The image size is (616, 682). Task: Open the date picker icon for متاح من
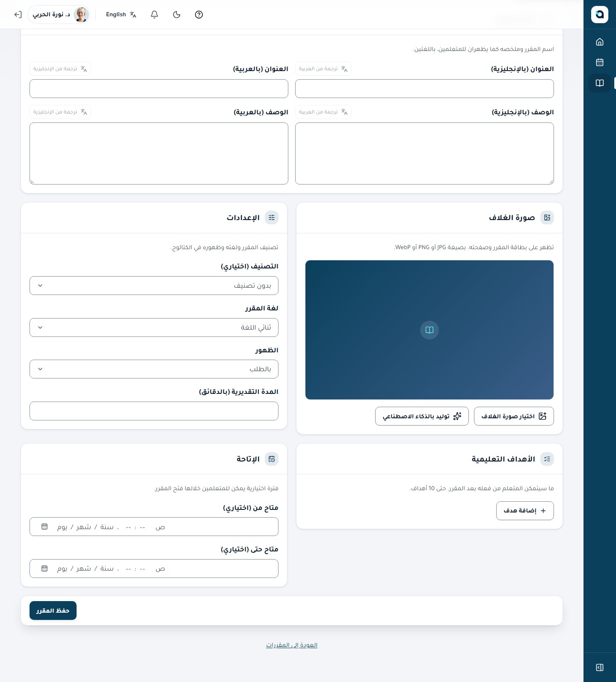[44, 527]
